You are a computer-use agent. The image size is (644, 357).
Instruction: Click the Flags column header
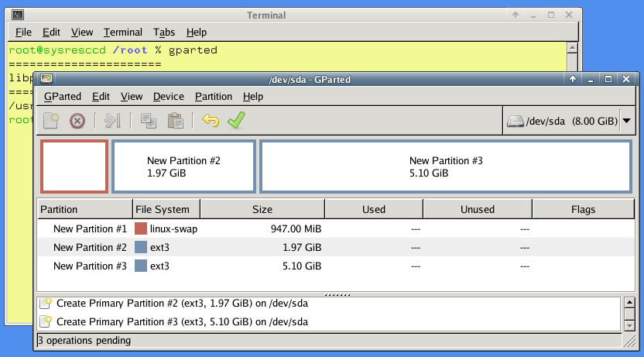click(583, 210)
